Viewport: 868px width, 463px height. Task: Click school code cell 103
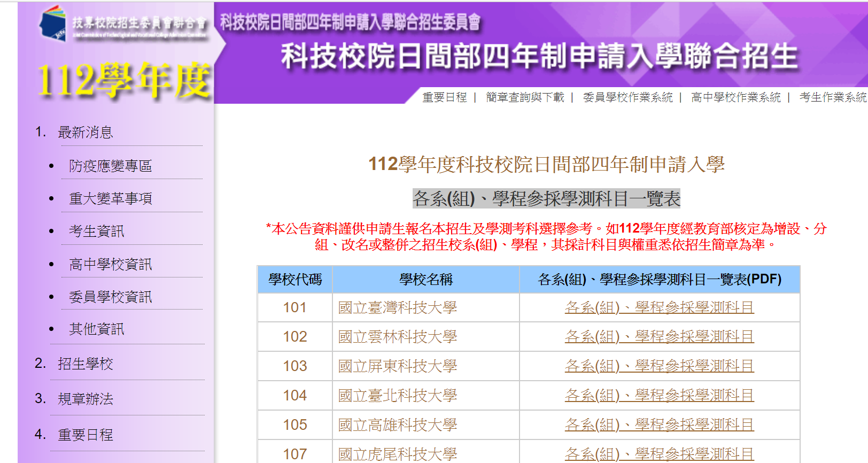pos(295,366)
